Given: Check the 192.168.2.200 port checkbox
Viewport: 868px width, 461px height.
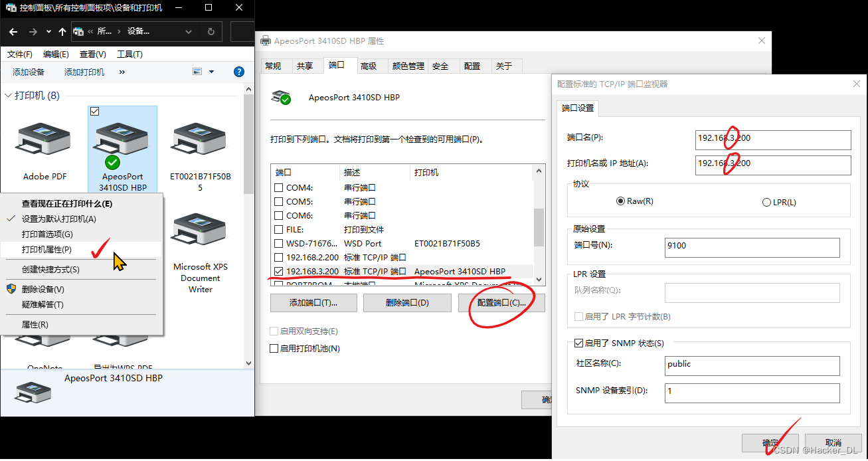Looking at the screenshot, I should pyautogui.click(x=279, y=257).
